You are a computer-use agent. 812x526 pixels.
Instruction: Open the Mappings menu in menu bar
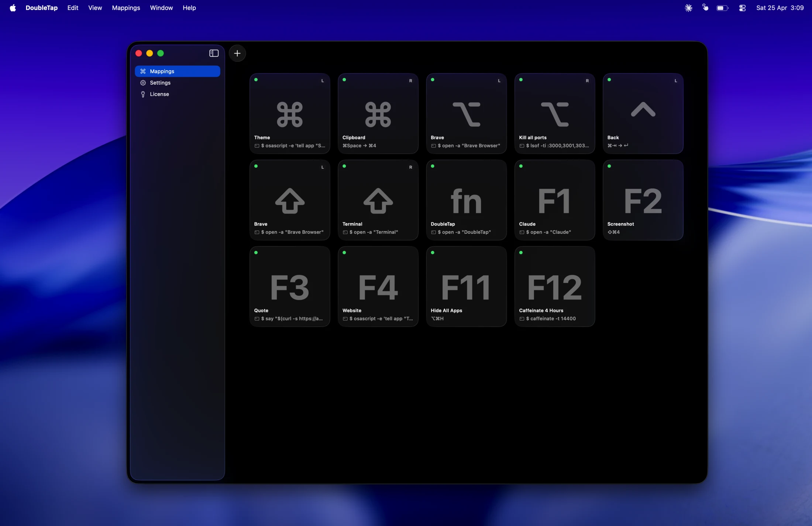point(126,8)
